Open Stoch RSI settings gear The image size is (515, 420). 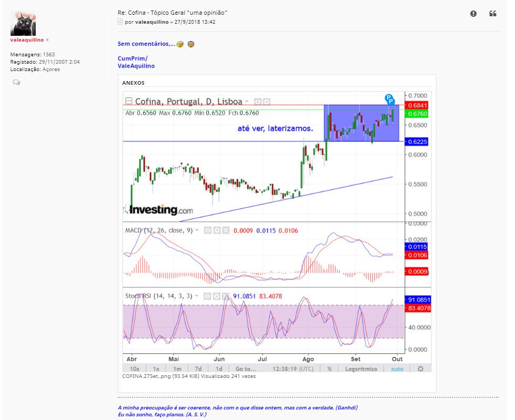(x=216, y=296)
